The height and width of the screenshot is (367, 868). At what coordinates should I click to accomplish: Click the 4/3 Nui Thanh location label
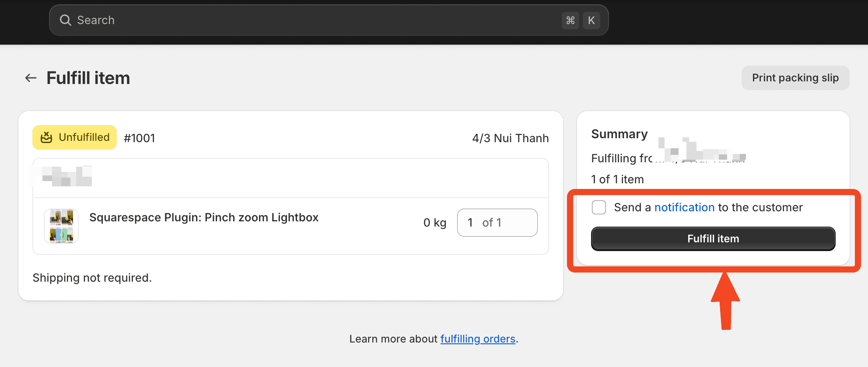point(510,138)
